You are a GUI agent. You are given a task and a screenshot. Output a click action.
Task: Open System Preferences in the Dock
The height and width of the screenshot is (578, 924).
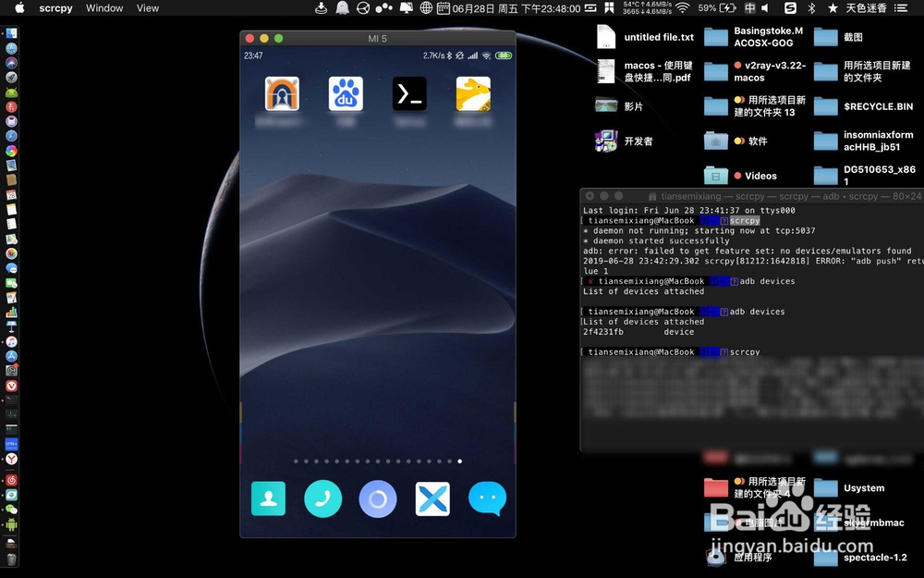11,371
